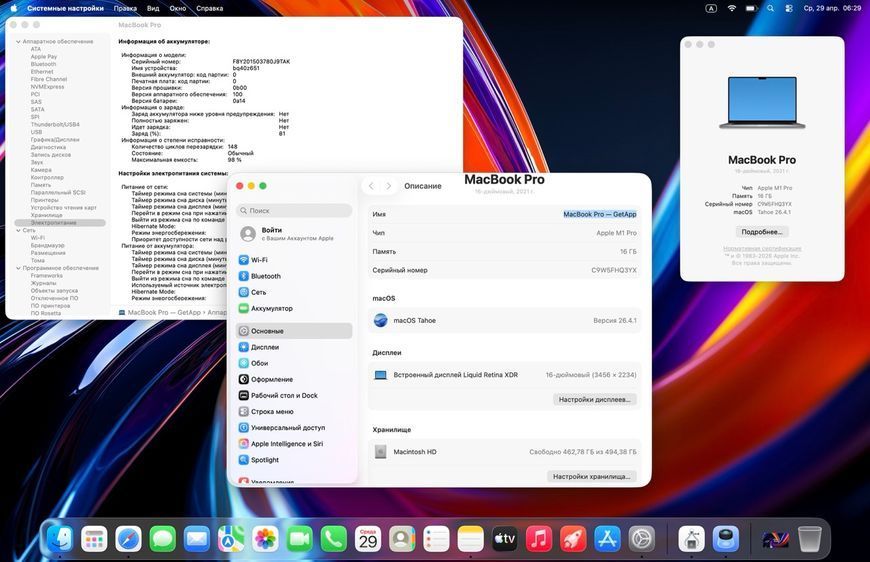This screenshot has width=870, height=562.
Task: Click Подробнее button in About window
Action: click(762, 232)
